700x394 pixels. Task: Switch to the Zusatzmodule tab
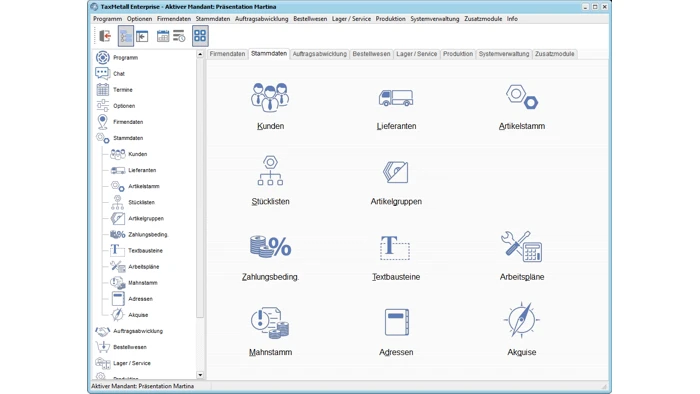tap(554, 54)
